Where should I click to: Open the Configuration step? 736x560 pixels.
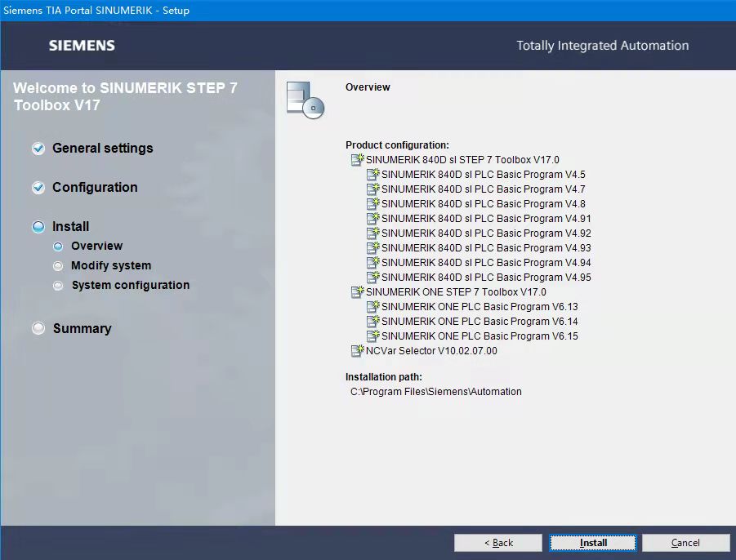[95, 188]
